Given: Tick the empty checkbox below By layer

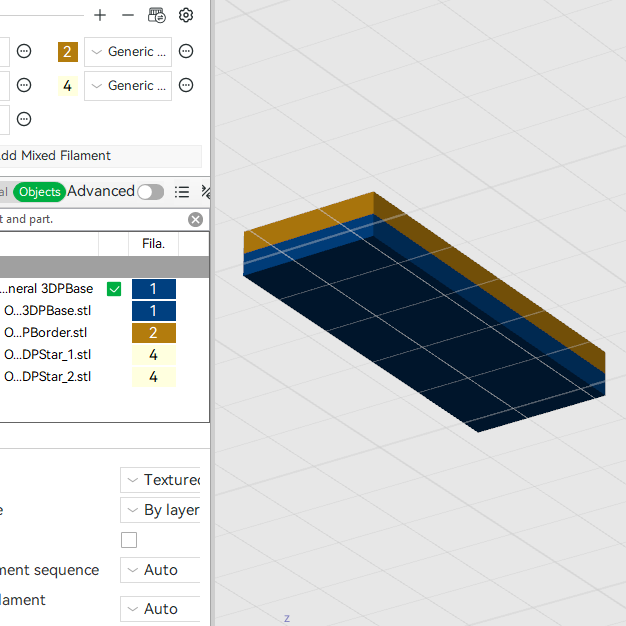Looking at the screenshot, I should tap(129, 540).
